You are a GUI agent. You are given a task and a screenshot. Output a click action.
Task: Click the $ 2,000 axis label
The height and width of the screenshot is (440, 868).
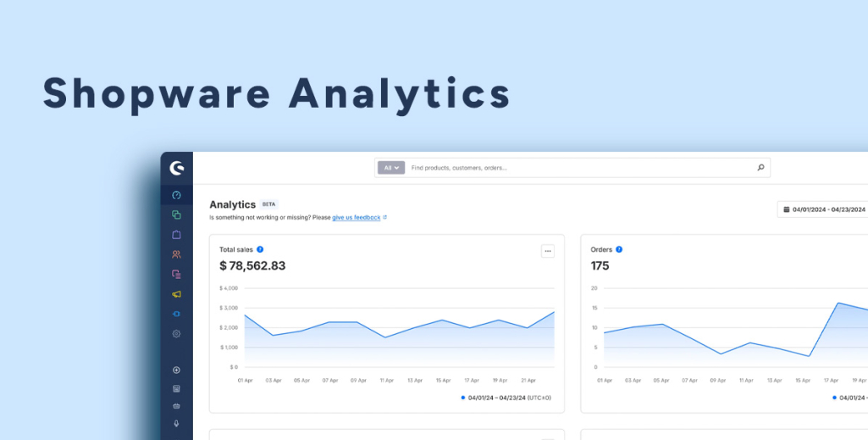click(229, 327)
